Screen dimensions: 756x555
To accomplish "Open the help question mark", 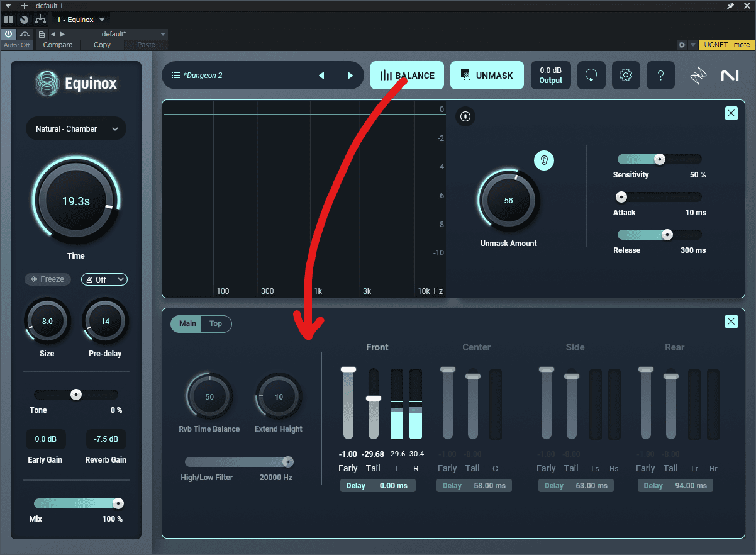I will coord(660,76).
